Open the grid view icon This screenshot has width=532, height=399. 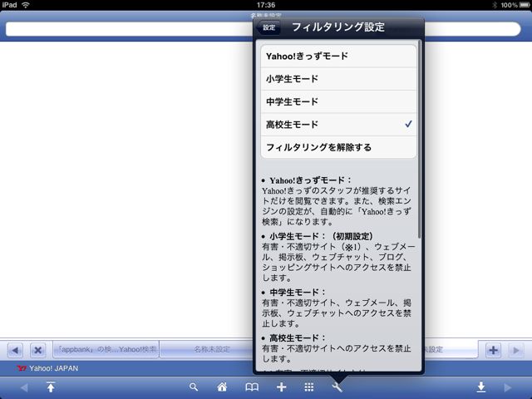point(308,387)
